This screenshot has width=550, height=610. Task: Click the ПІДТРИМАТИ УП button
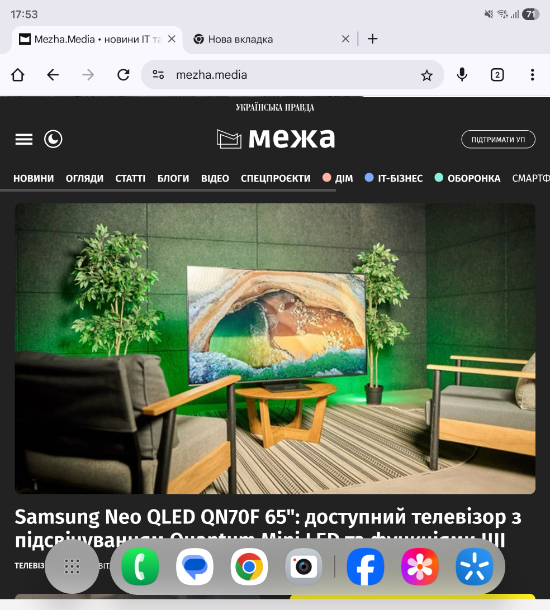tap(498, 139)
